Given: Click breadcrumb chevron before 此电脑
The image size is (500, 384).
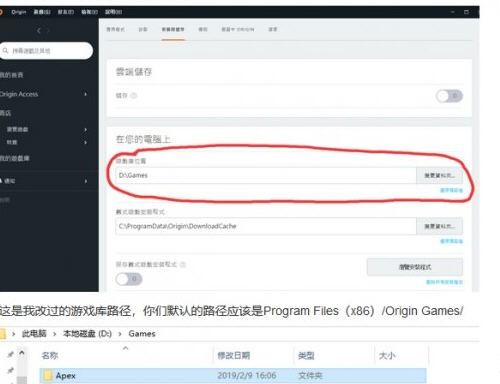Looking at the screenshot, I should pyautogui.click(x=14, y=334).
